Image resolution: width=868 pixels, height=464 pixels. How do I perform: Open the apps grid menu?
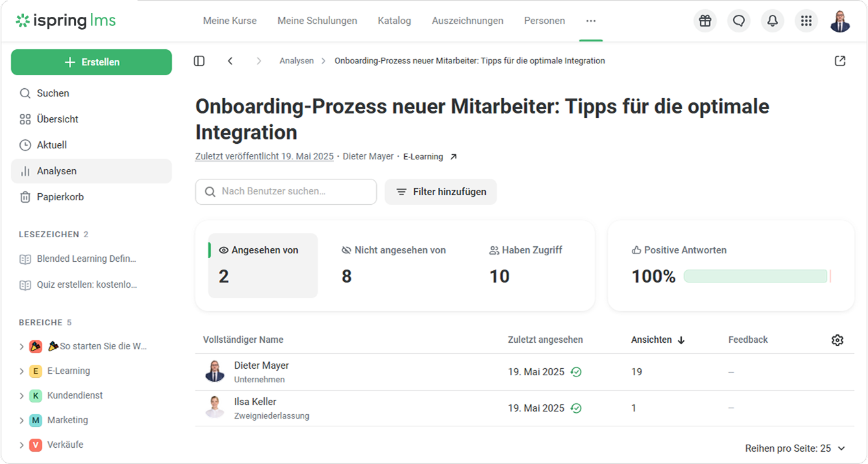pos(806,21)
